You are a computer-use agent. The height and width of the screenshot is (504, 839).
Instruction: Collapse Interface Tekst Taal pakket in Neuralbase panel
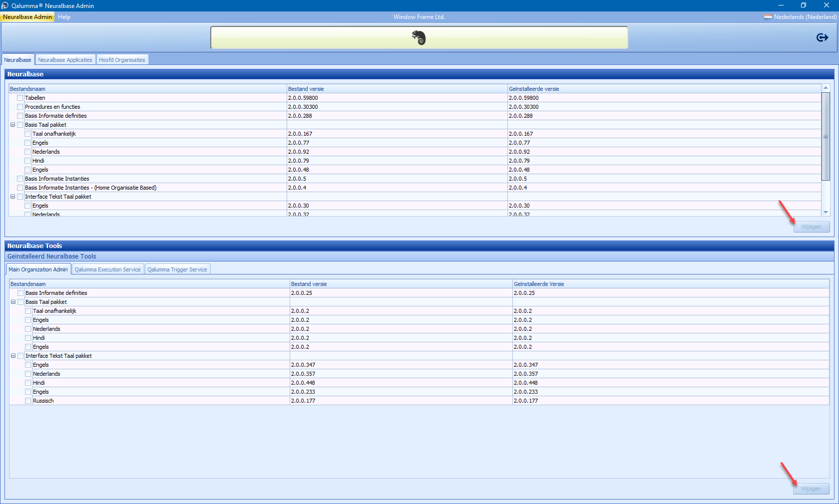(x=13, y=197)
